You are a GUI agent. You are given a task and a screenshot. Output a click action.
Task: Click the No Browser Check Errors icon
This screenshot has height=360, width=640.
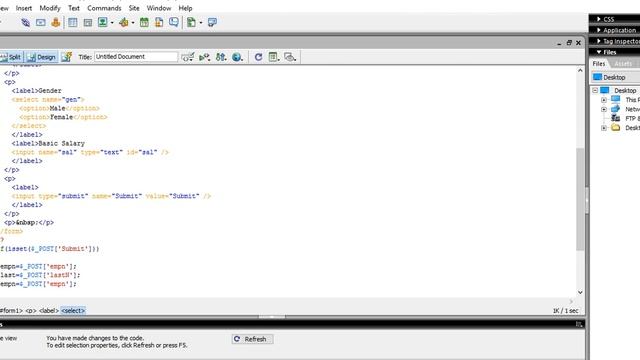tap(187, 57)
